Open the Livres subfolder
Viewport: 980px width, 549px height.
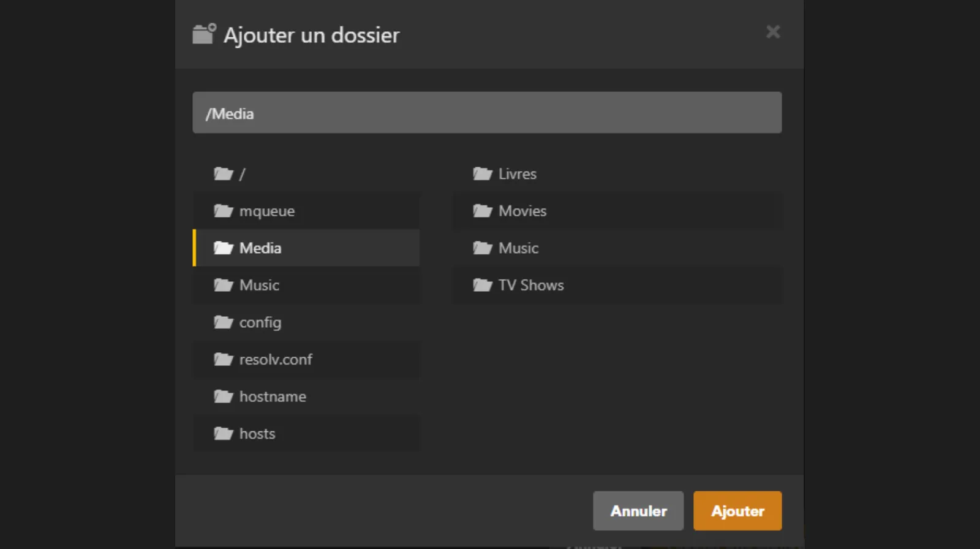pos(517,174)
